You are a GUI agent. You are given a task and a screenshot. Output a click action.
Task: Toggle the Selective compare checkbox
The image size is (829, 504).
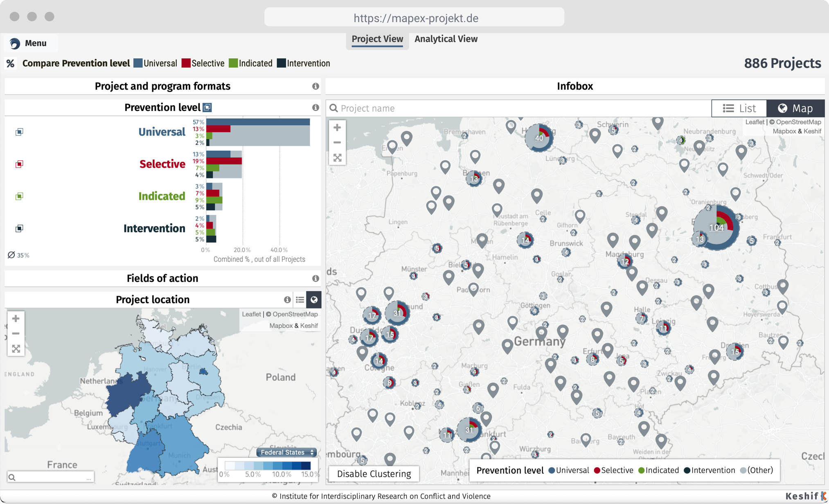(19, 164)
